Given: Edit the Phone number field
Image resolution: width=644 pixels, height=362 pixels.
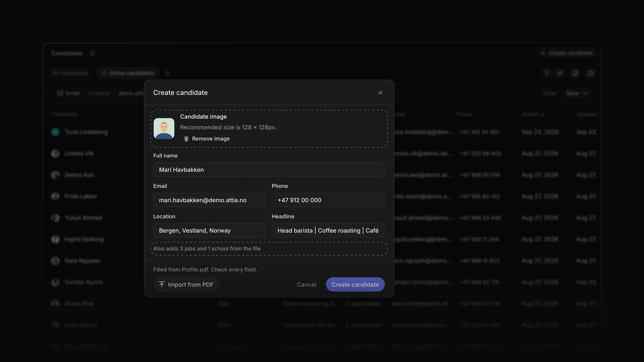Looking at the screenshot, I should (x=328, y=200).
